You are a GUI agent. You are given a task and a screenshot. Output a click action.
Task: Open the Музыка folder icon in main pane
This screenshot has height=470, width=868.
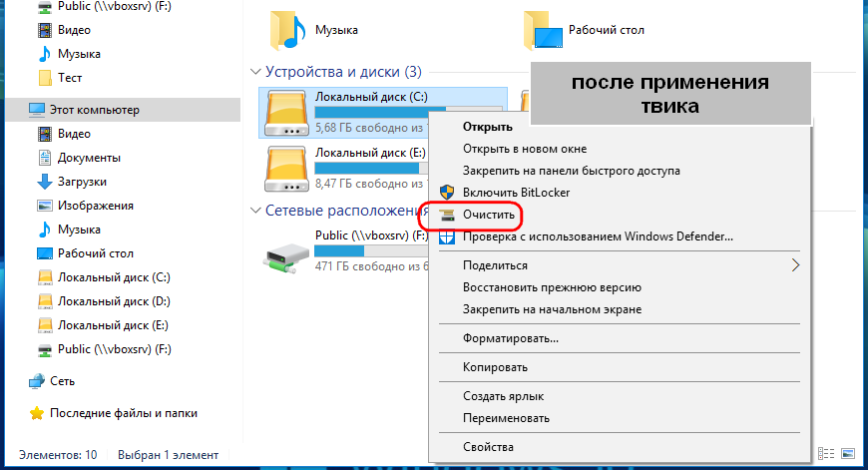[288, 31]
